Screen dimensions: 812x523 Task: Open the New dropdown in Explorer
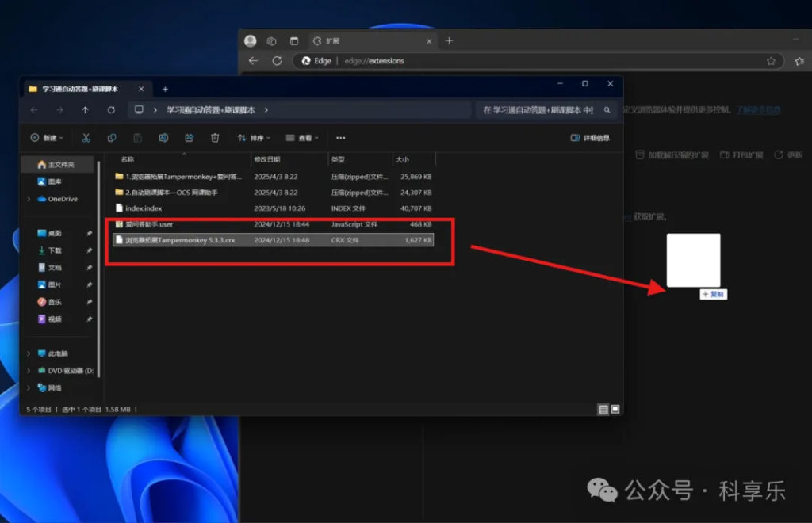(x=47, y=138)
